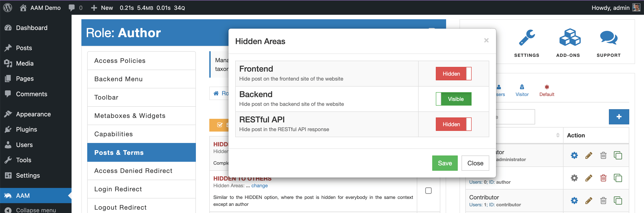Click the WordPress logo icon
This screenshot has width=644, height=213.
[8, 8]
